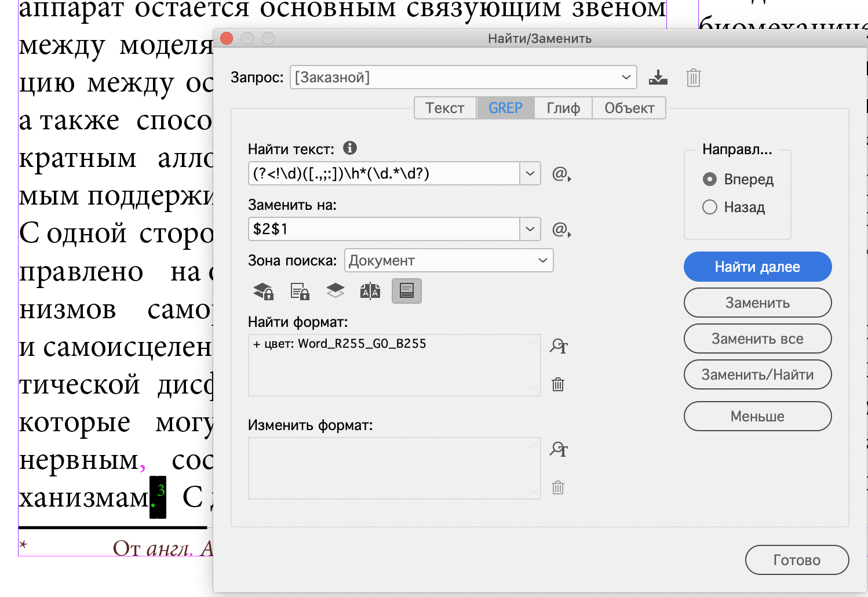Save the current query with the download icon
This screenshot has height=597, width=868.
pos(658,78)
